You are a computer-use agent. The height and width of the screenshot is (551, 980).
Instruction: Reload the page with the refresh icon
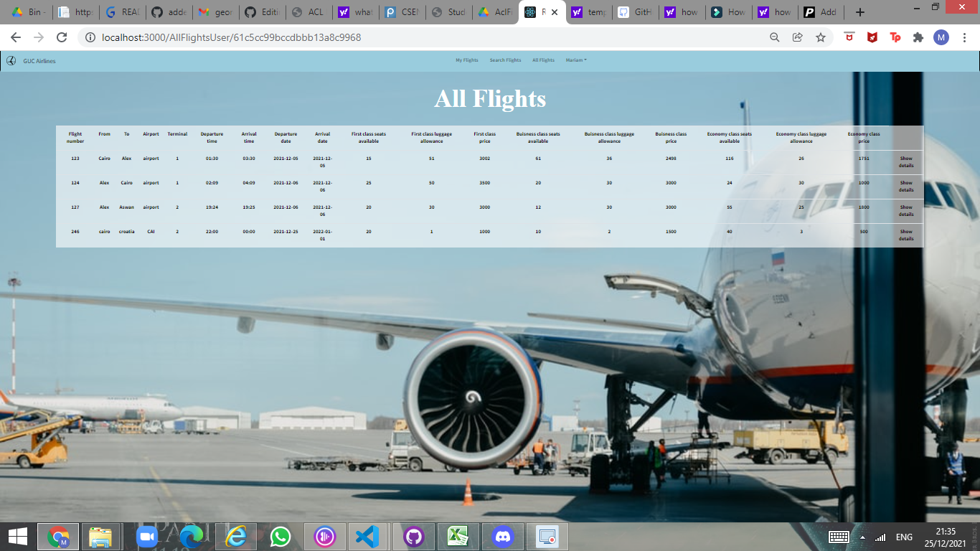(62, 37)
